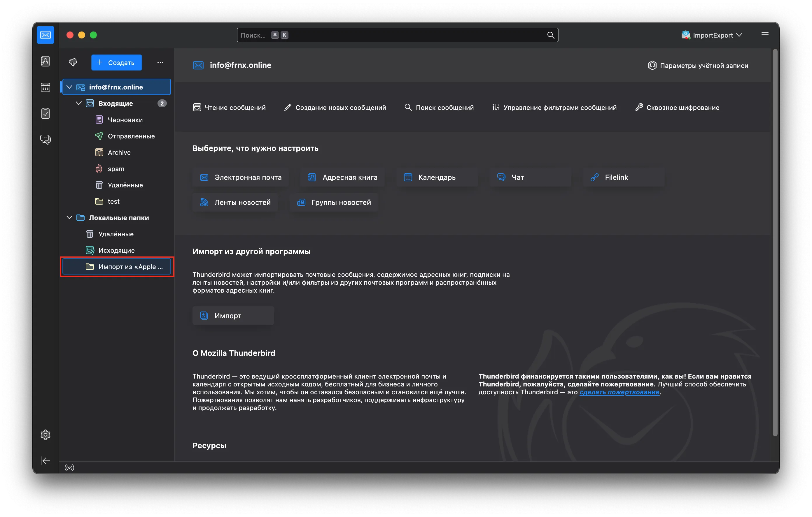Collapse the info@frnx.online account tree
Image resolution: width=812 pixels, height=517 pixels.
69,87
